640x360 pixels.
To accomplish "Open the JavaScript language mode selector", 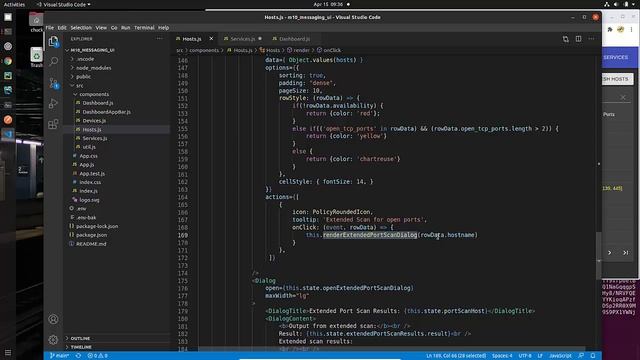I will point(560,356).
